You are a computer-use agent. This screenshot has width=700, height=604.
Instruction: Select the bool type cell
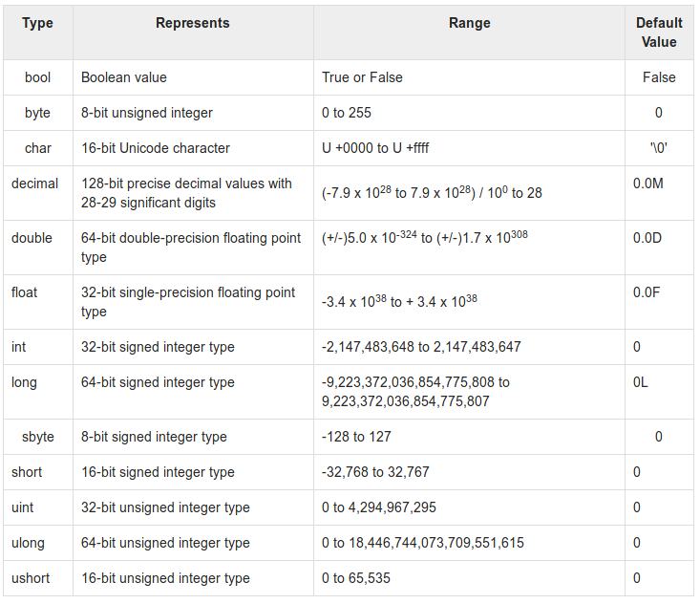pos(37,77)
